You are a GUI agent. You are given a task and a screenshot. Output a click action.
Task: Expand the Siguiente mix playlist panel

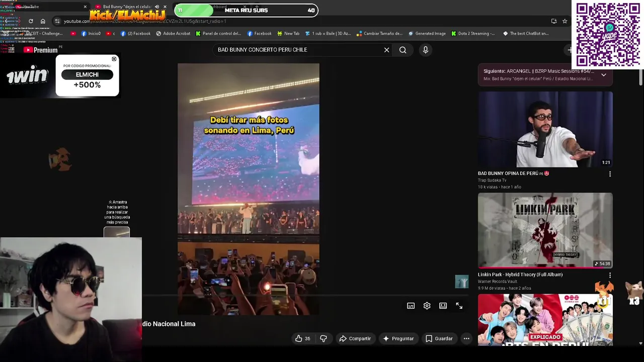tap(603, 75)
